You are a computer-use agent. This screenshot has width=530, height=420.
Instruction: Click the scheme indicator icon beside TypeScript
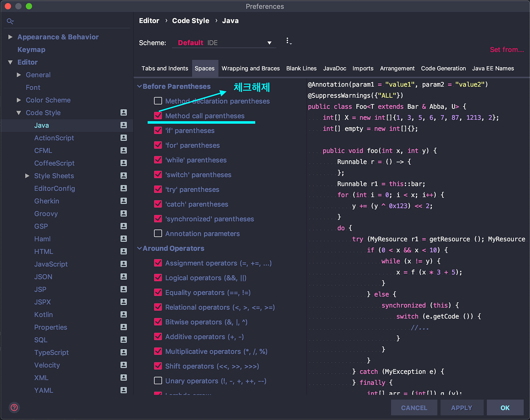[x=123, y=352]
